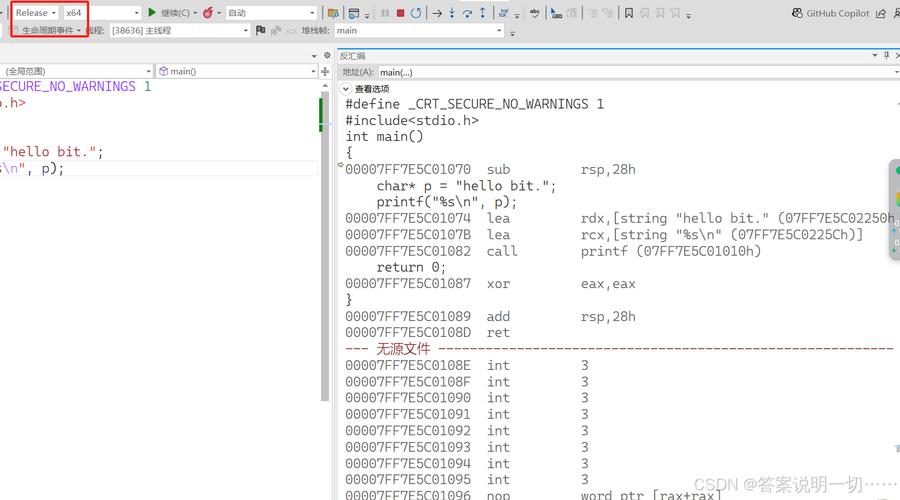
Task: Pin the disassembly window with pin icon
Action: (x=887, y=55)
